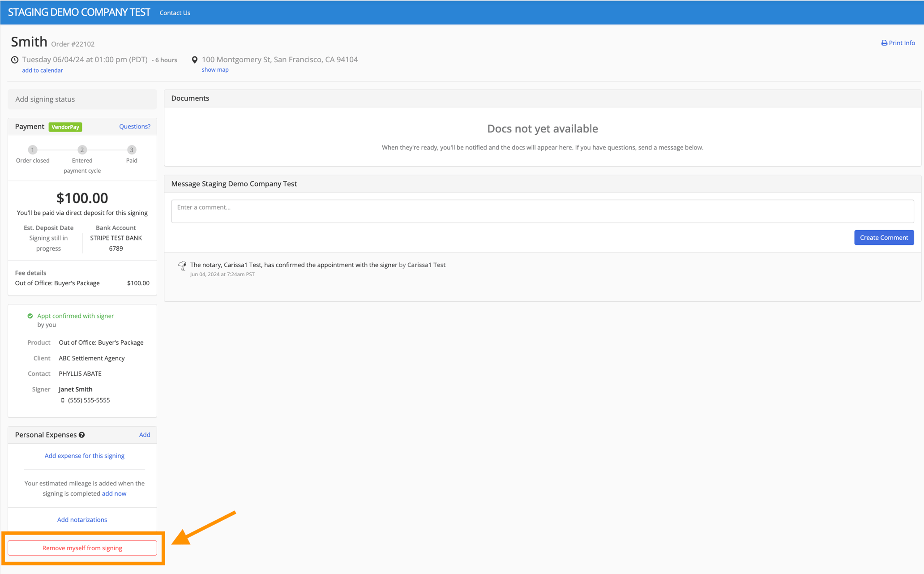
Task: Click Add notarizations link
Action: [x=82, y=520]
